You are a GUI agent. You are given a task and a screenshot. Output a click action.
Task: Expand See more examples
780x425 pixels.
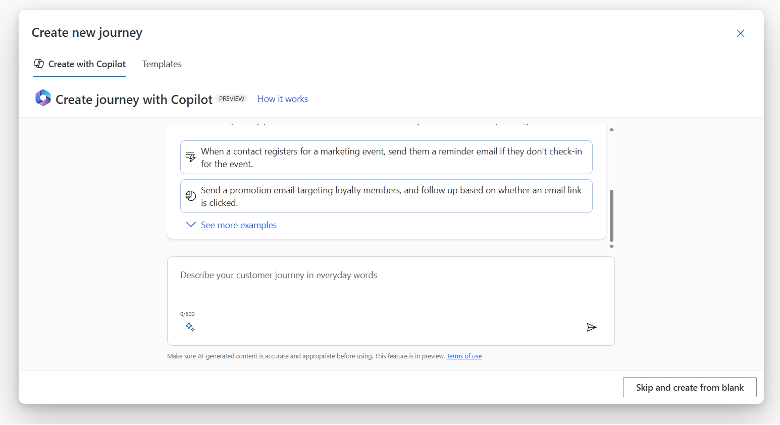point(238,225)
